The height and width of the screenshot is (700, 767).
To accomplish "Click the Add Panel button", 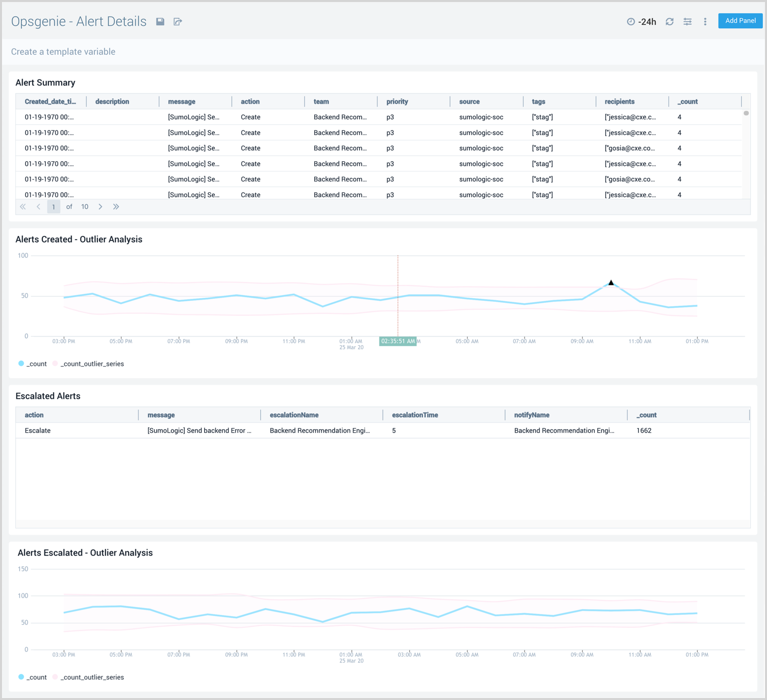I will (x=740, y=21).
